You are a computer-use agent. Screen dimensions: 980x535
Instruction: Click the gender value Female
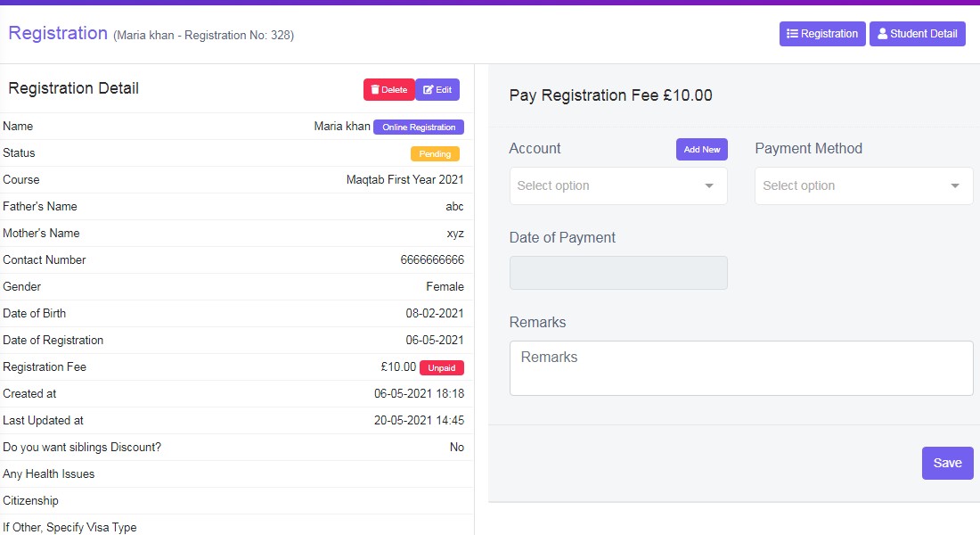tap(445, 286)
